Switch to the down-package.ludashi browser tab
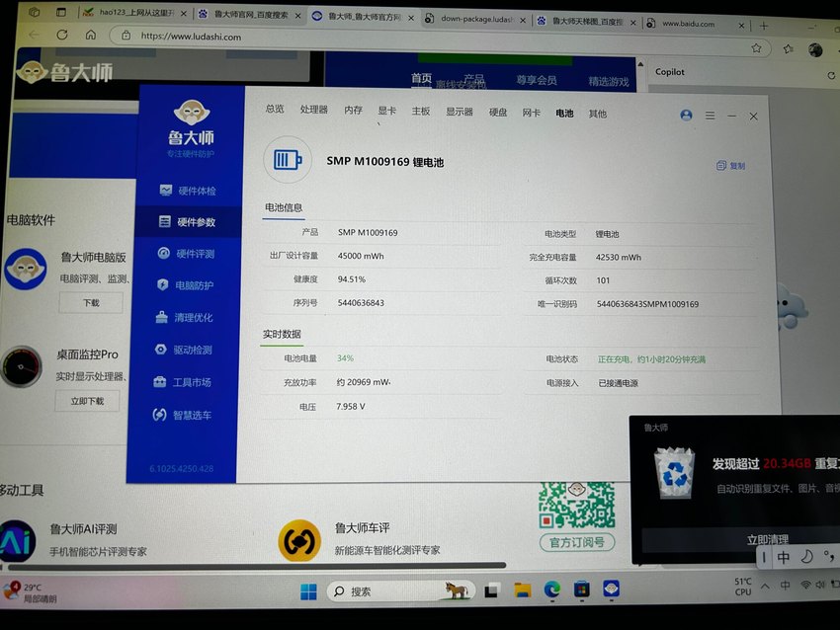This screenshot has height=630, width=840. [x=474, y=20]
